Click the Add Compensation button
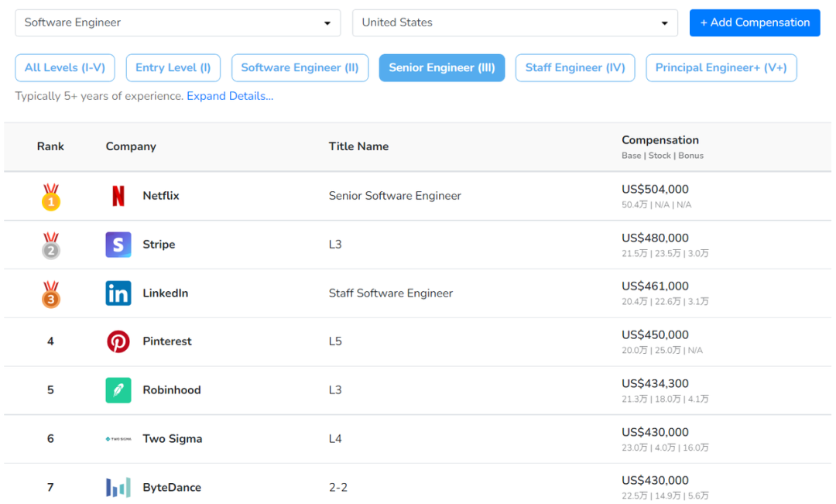 point(755,23)
